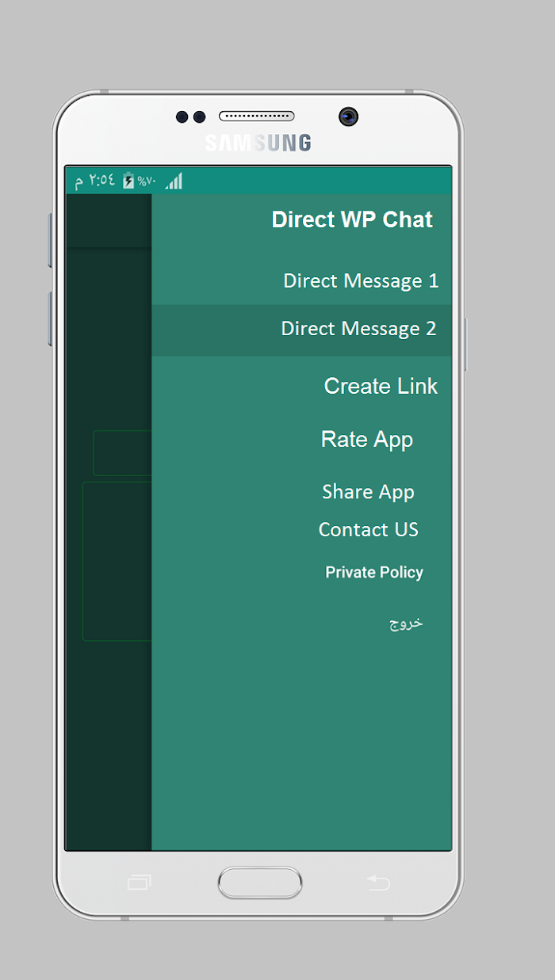Open the Create Link option

[x=381, y=386]
